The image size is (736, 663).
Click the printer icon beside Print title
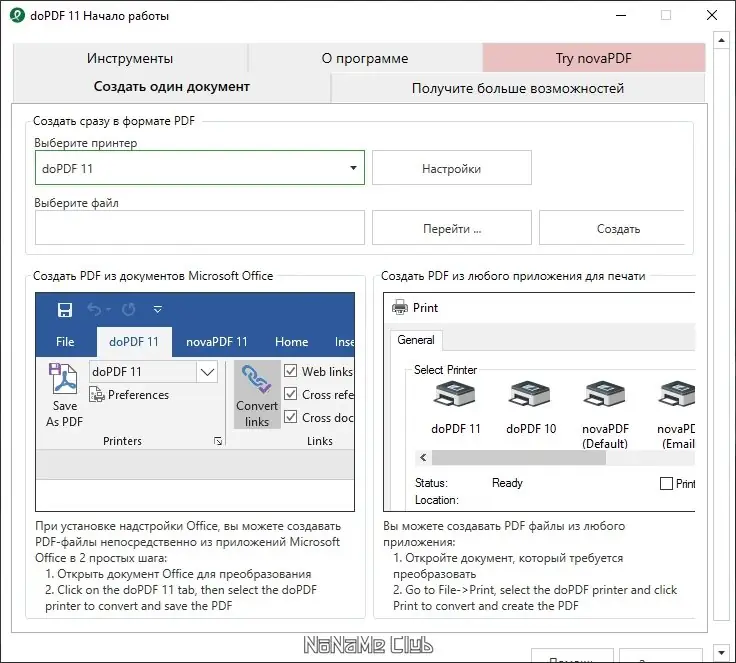[400, 308]
